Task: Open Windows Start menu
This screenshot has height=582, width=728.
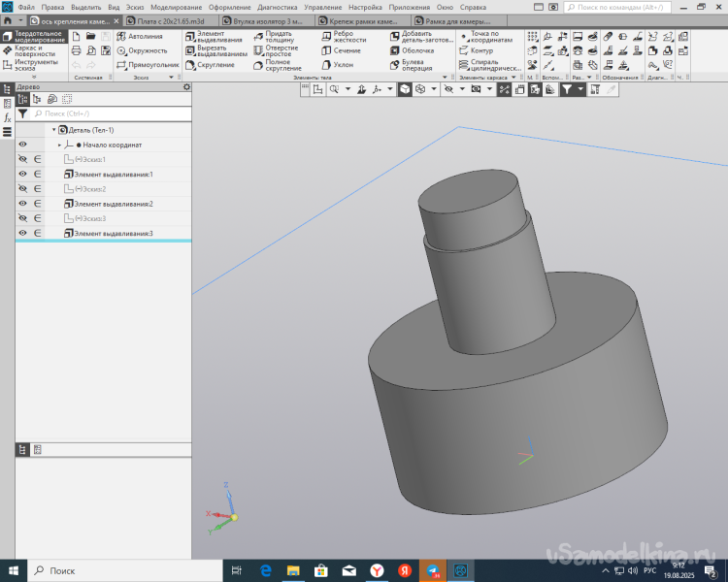Action: (x=14, y=571)
